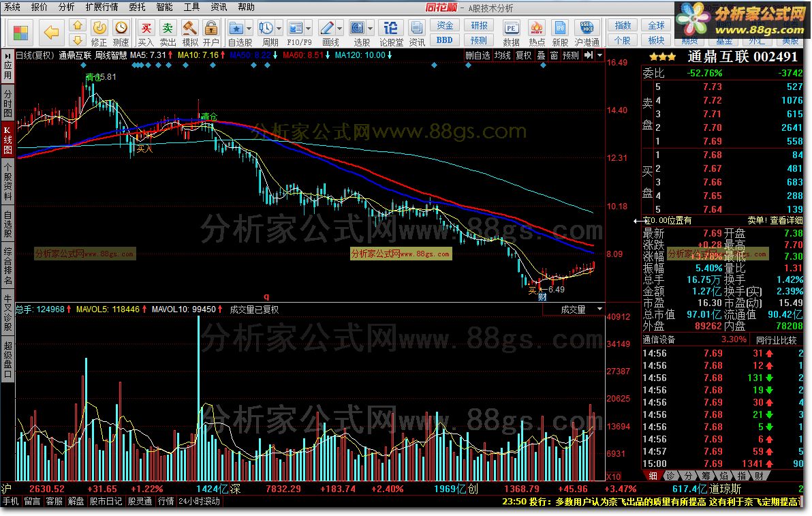
Task: Open the 论股堂 forum icon
Action: (391, 28)
